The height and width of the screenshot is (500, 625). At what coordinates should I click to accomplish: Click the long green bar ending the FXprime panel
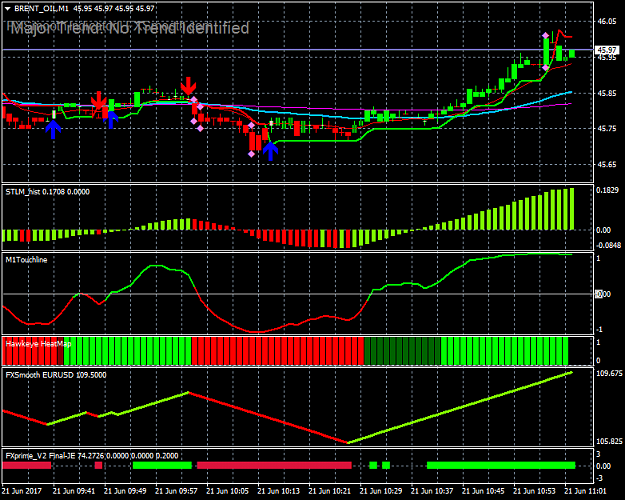pyautogui.click(x=501, y=465)
